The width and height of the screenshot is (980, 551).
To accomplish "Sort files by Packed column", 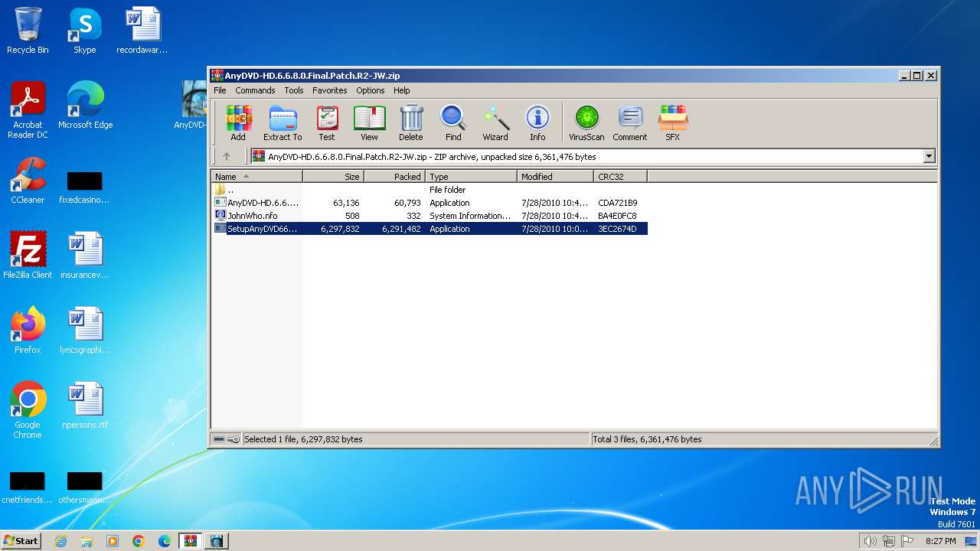I will (394, 177).
